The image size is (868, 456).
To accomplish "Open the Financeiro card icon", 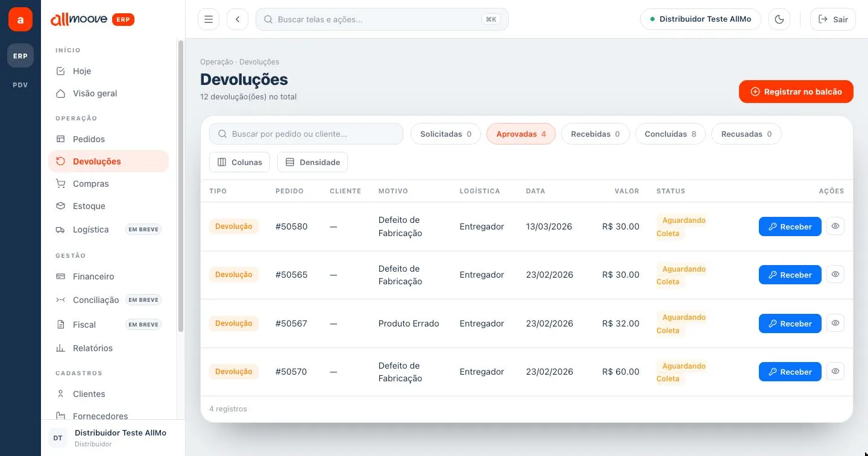I will [60, 276].
